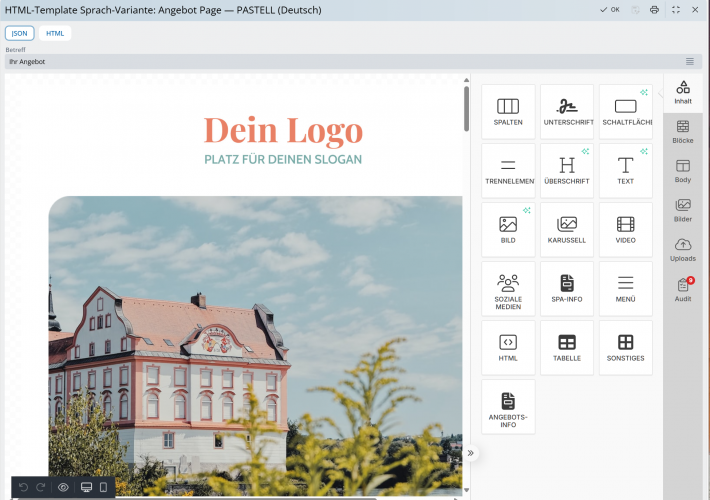Switch to the Body settings panel
Image resolution: width=710 pixels, height=500 pixels.
pyautogui.click(x=683, y=171)
